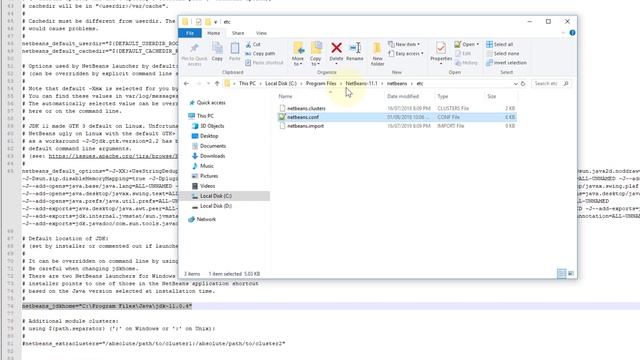Open the Move to dropdown
640x360 pixels.
[x=298, y=54]
